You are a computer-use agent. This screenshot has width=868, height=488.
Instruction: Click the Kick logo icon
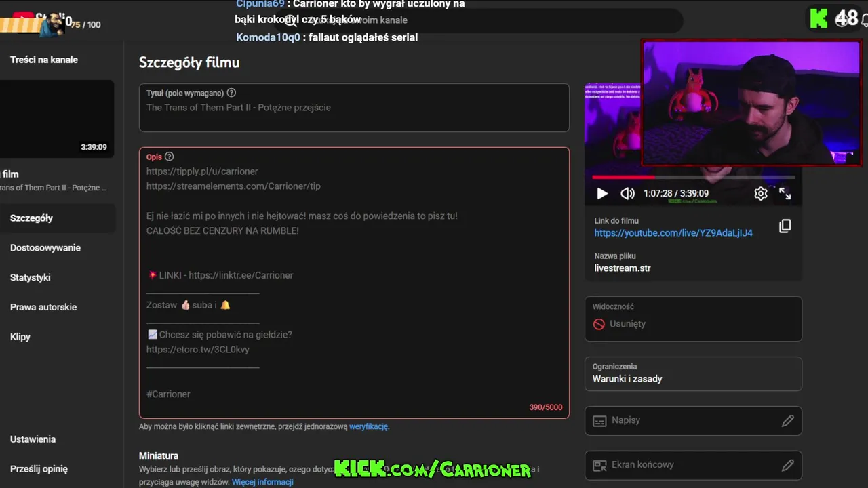pos(819,18)
